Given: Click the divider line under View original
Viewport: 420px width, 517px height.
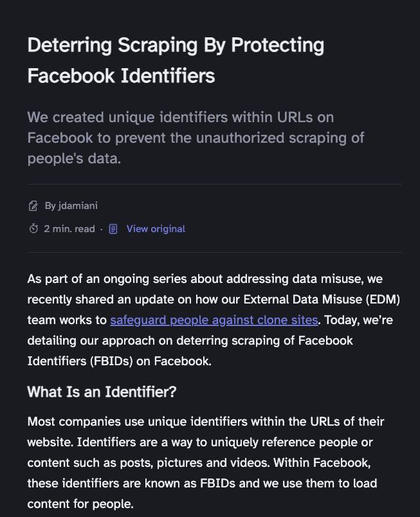Looking at the screenshot, I should tap(215, 252).
